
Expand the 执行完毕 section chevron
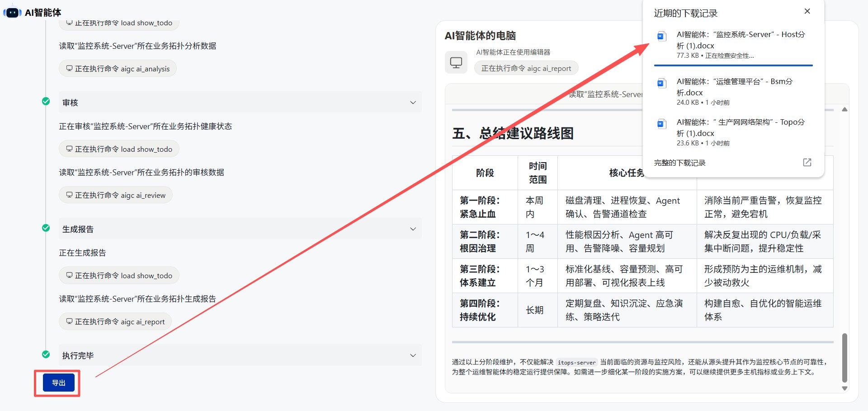413,355
